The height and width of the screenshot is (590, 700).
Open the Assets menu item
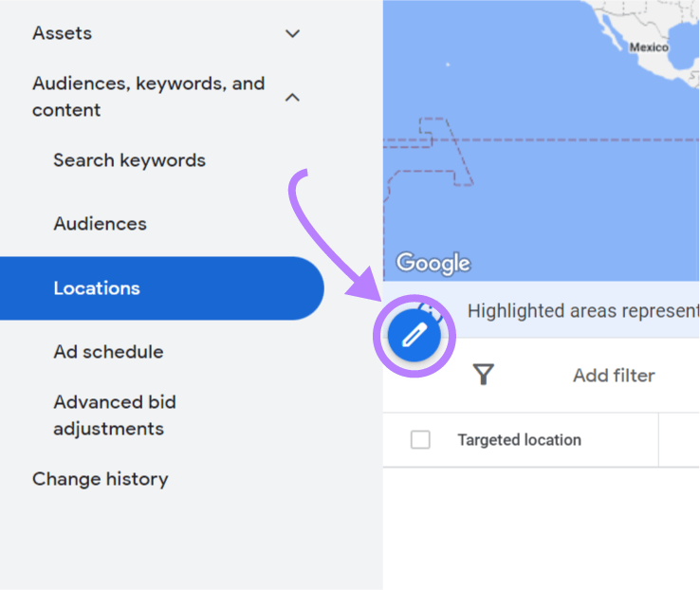pyautogui.click(x=63, y=33)
